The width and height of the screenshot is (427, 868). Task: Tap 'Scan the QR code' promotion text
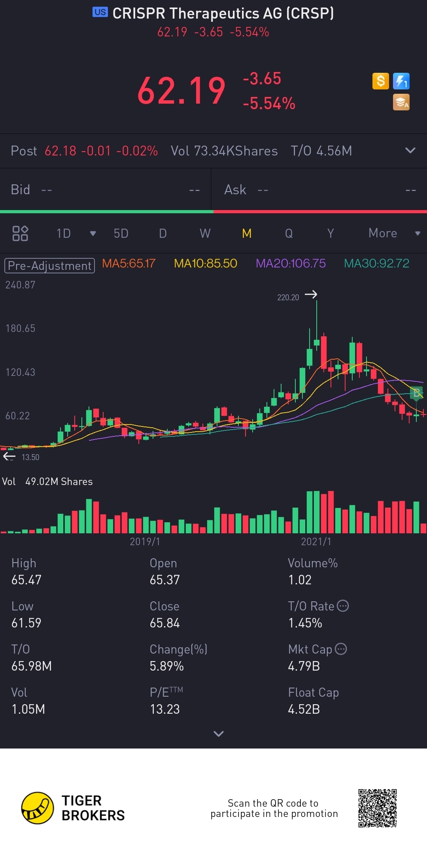point(274,808)
